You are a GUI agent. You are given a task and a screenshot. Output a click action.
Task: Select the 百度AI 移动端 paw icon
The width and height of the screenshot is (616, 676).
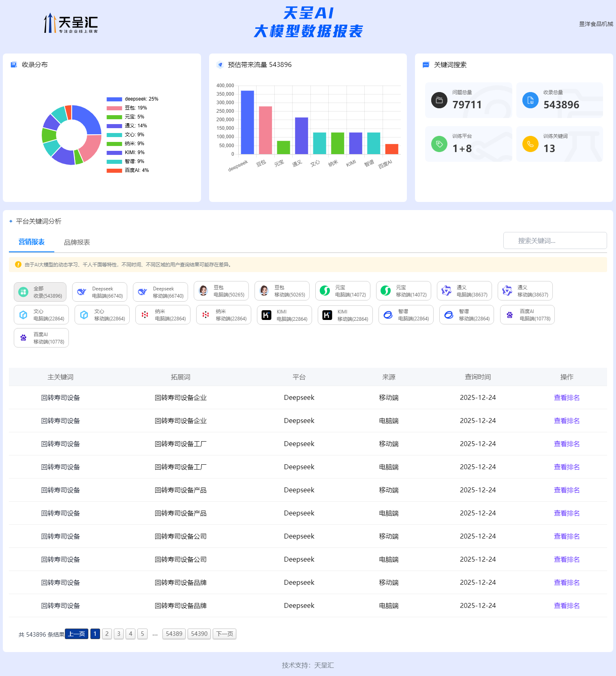(24, 338)
